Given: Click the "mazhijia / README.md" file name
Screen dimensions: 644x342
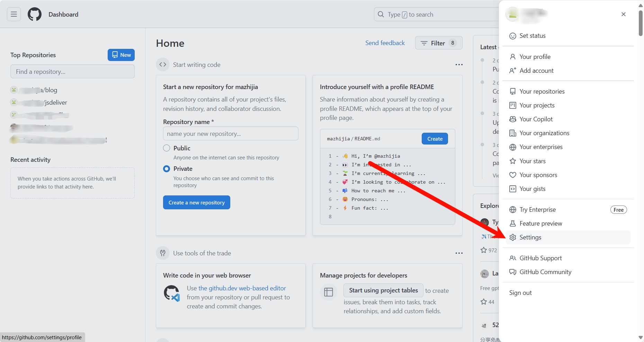Looking at the screenshot, I should click(x=354, y=139).
